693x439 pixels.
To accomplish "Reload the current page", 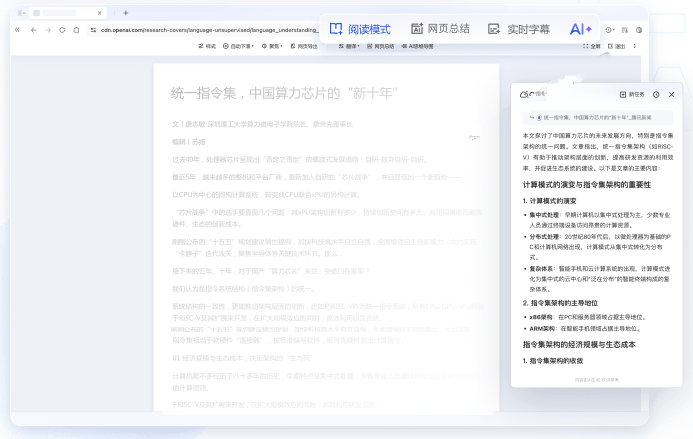I will pos(62,30).
